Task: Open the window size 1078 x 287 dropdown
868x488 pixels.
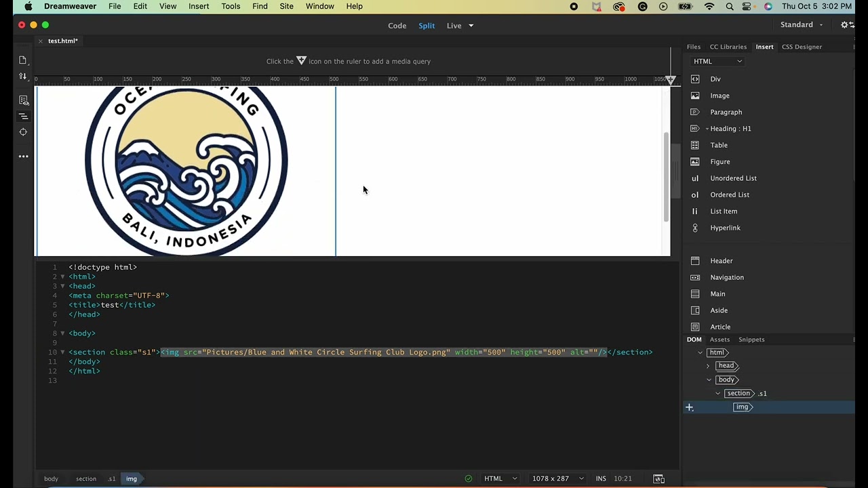Action: (x=557, y=479)
